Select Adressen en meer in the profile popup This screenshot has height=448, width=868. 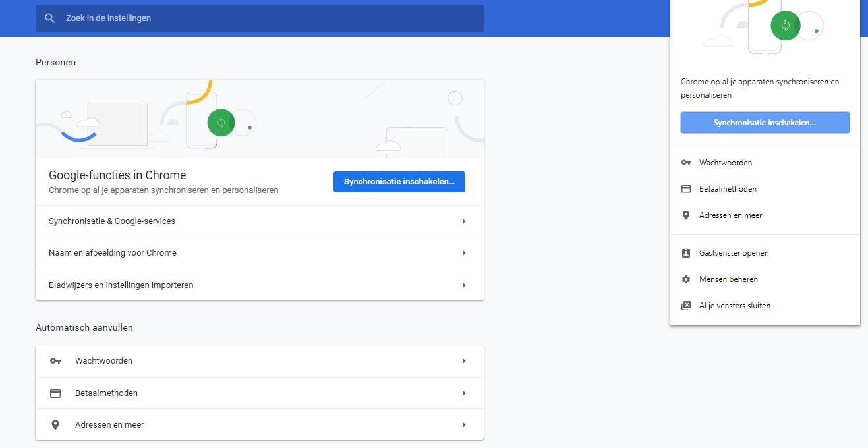[765, 215]
